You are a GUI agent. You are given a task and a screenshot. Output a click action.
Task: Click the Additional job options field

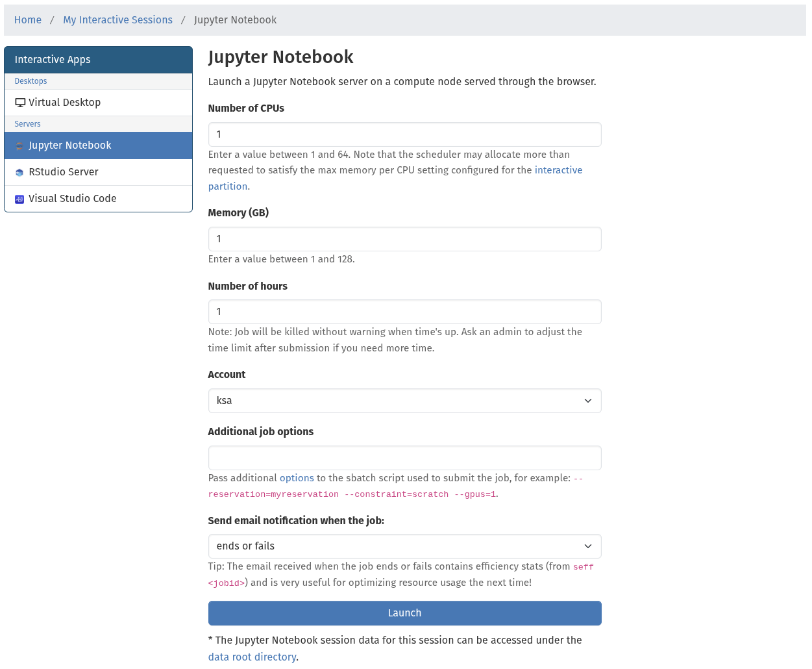(404, 458)
